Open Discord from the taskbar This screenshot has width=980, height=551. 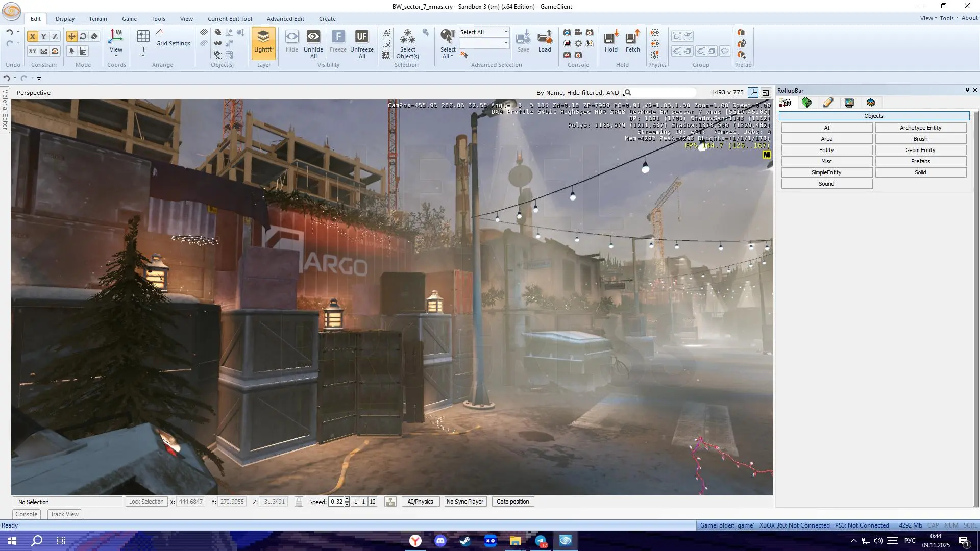click(x=440, y=541)
